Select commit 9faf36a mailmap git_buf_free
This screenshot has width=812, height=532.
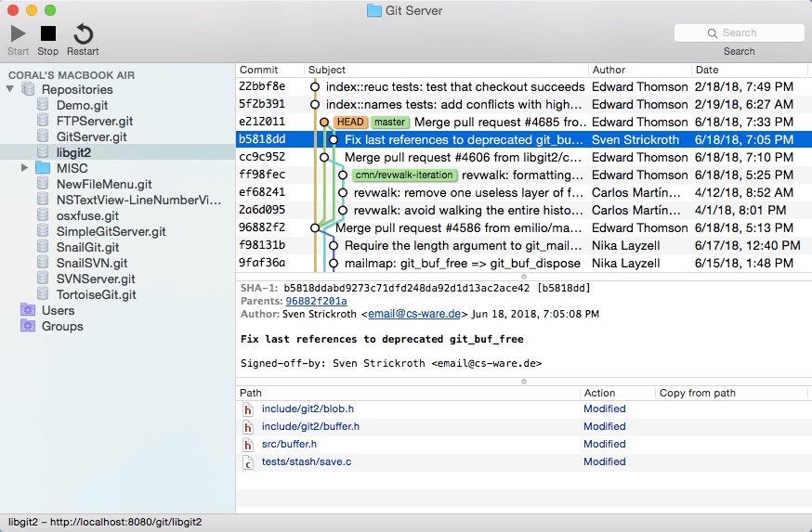point(522,263)
